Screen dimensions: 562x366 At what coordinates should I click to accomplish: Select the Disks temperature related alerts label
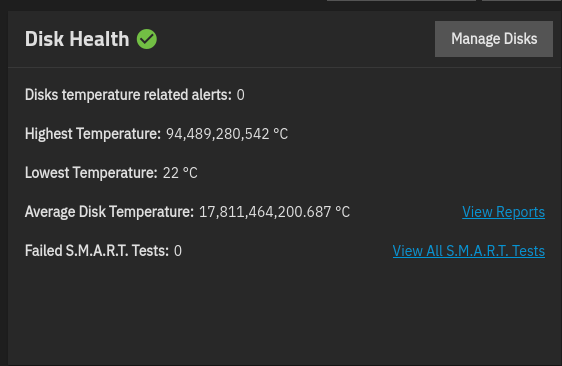pos(128,95)
